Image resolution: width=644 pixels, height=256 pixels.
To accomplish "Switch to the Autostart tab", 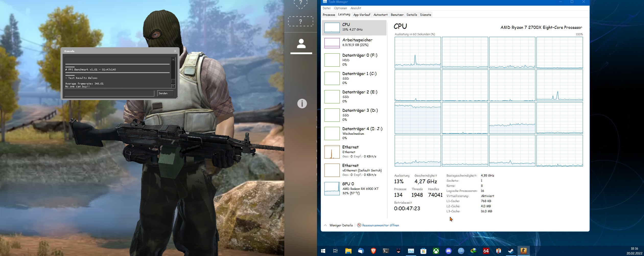I will pos(380,15).
